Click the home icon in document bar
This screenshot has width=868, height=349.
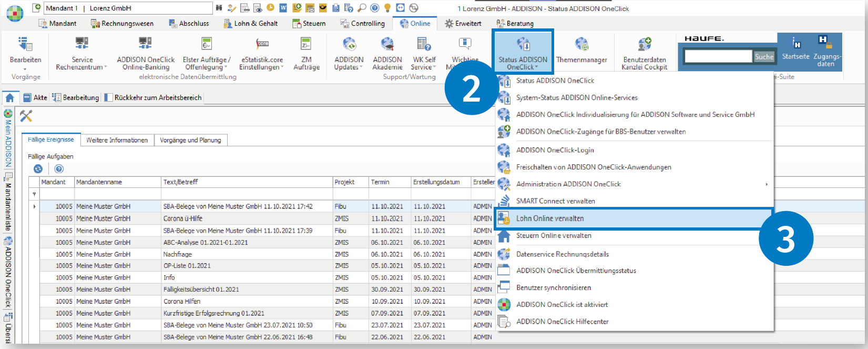point(9,97)
